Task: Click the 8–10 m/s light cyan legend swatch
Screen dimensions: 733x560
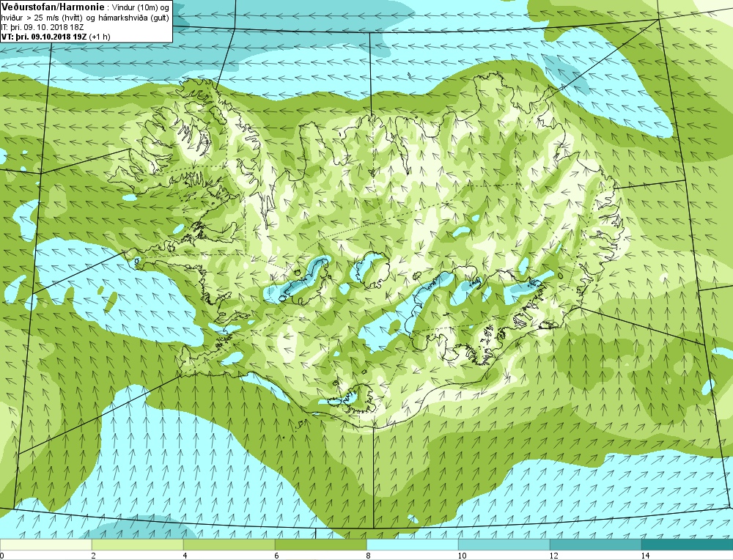Action: point(412,545)
